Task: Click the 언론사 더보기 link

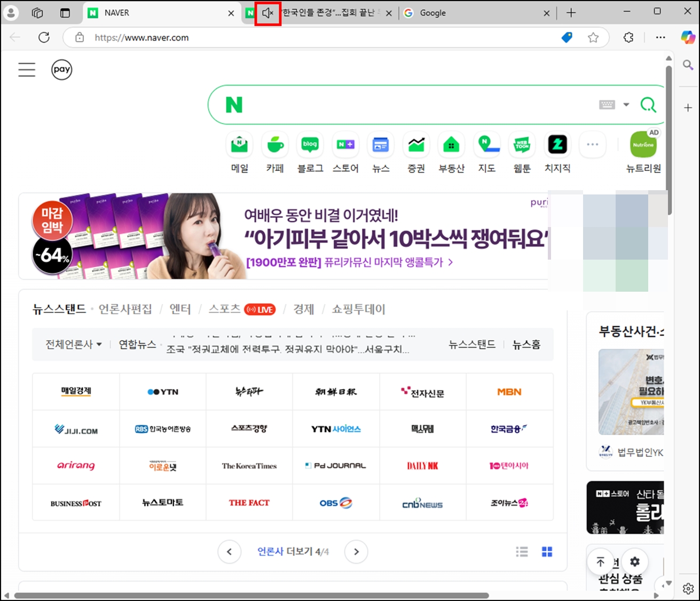Action: [293, 552]
